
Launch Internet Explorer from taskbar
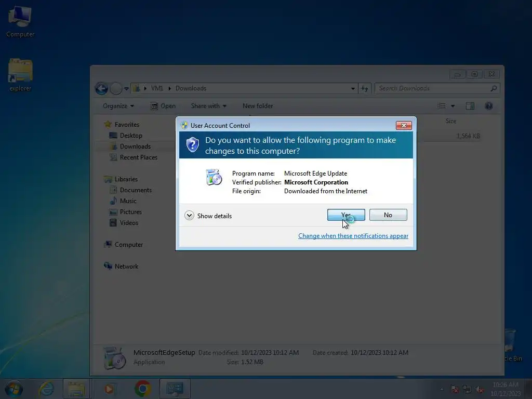[x=46, y=389]
